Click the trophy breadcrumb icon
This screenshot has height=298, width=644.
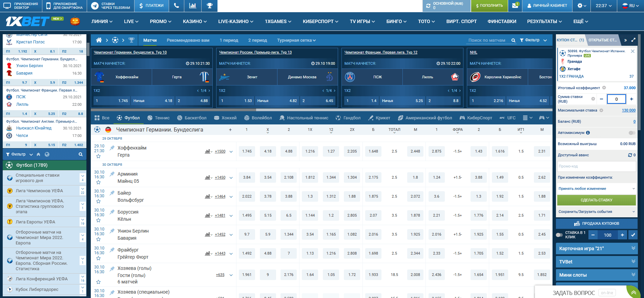(x=131, y=40)
